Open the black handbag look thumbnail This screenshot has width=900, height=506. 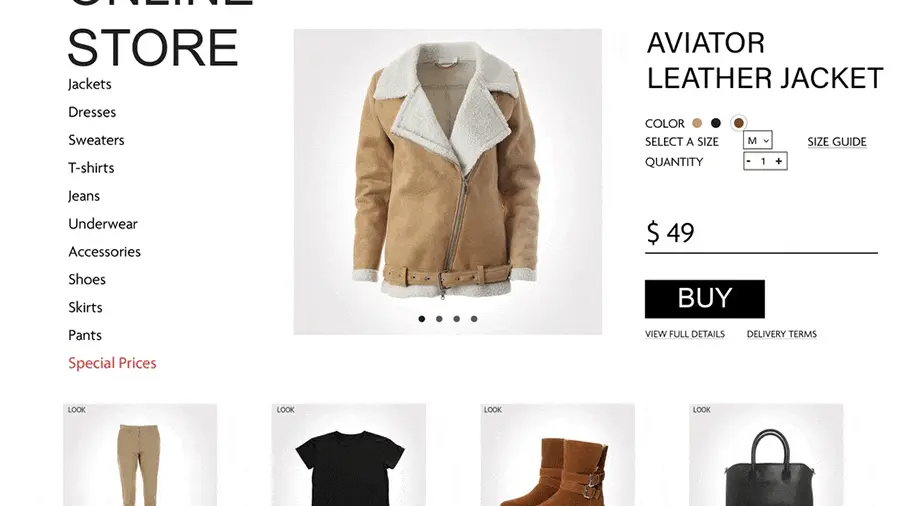tap(766, 455)
